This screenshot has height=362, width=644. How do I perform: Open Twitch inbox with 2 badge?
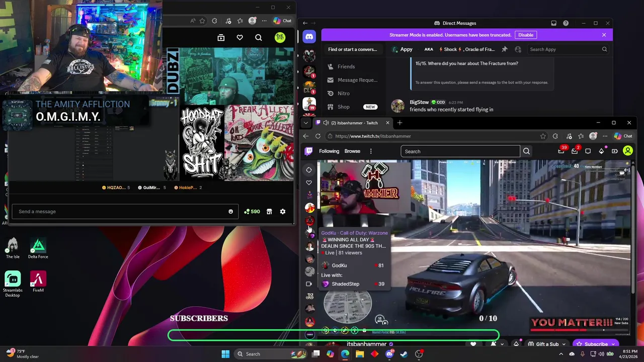coord(575,151)
